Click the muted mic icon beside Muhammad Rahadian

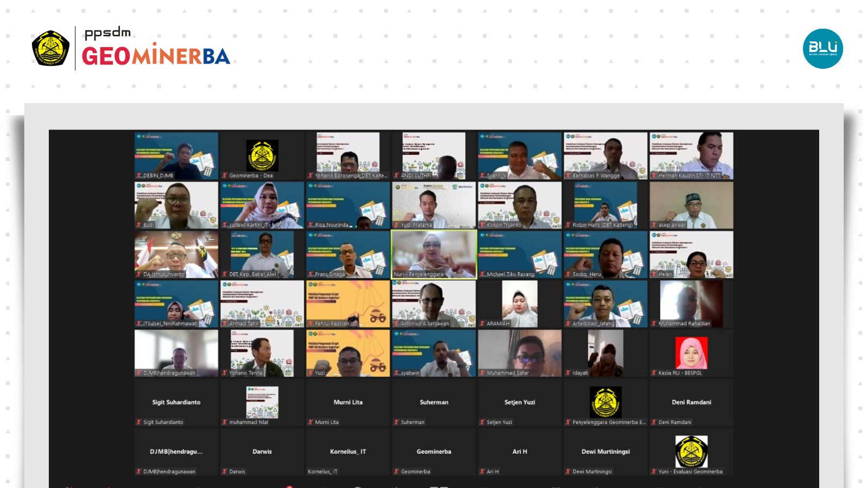click(x=654, y=323)
